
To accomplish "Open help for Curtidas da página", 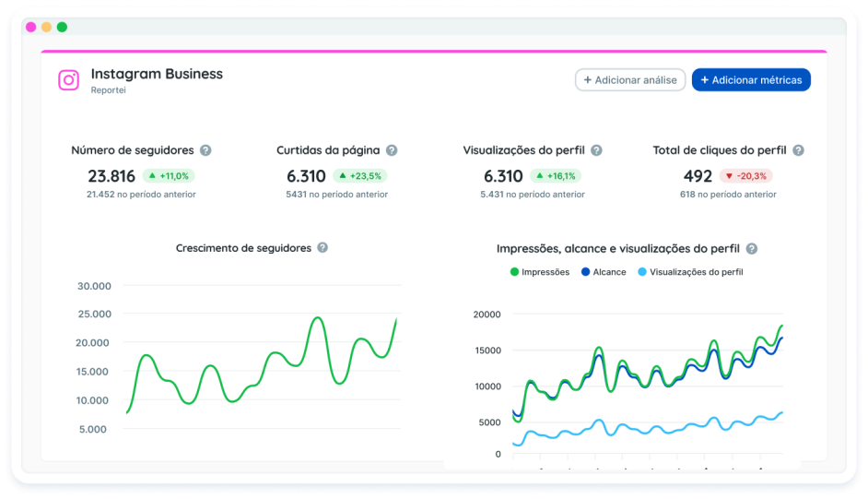I will pos(392,150).
